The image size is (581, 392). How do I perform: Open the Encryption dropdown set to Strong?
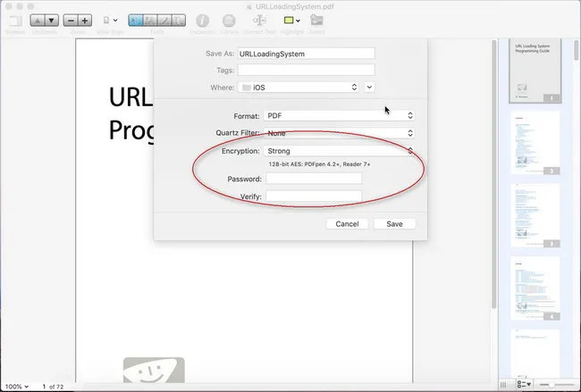(339, 151)
